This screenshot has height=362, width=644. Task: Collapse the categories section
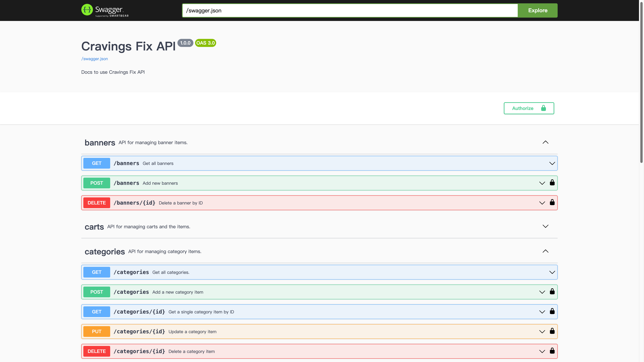[545, 251]
